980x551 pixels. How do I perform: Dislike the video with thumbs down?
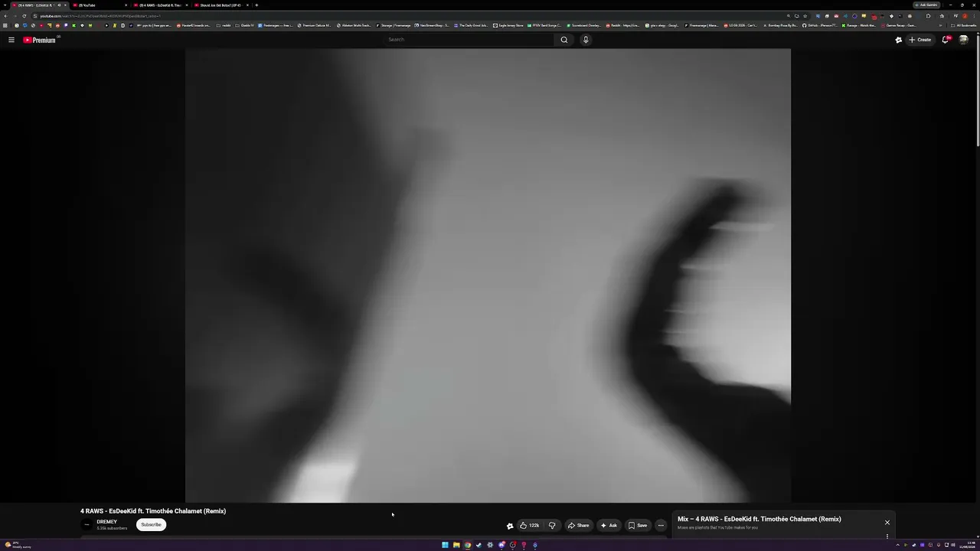coord(552,525)
